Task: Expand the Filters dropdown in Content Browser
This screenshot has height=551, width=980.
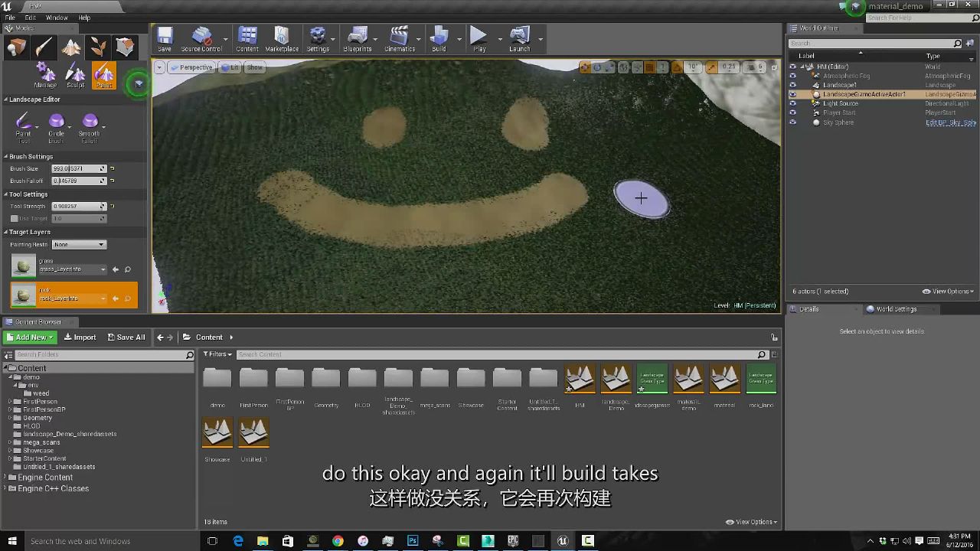Action: (217, 354)
